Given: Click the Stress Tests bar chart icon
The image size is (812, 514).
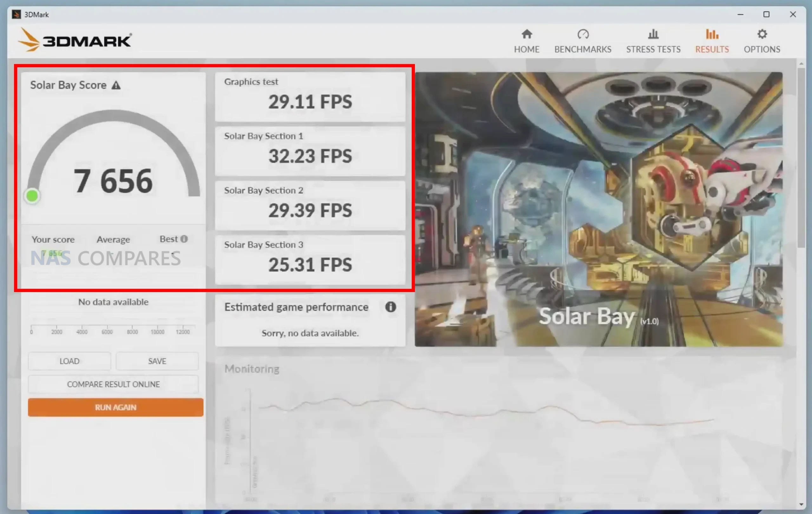Looking at the screenshot, I should 653,34.
